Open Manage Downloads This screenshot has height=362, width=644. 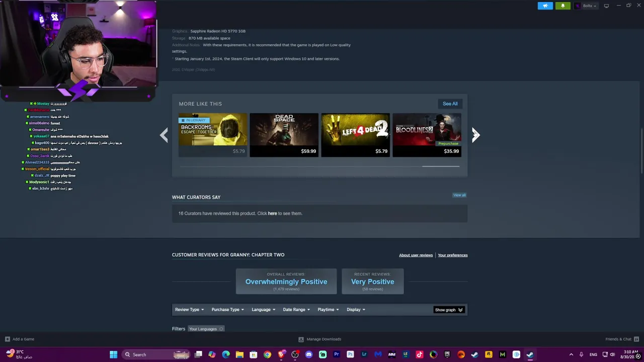click(319, 339)
